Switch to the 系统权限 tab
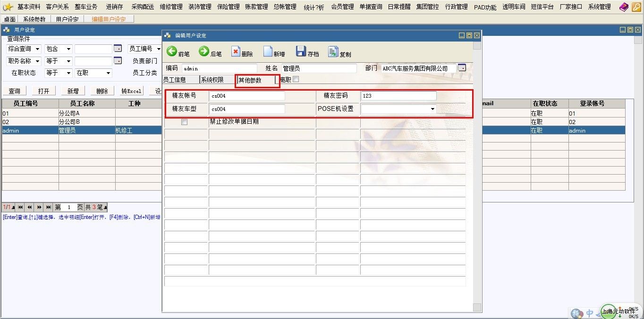The image size is (644, 319). [212, 80]
